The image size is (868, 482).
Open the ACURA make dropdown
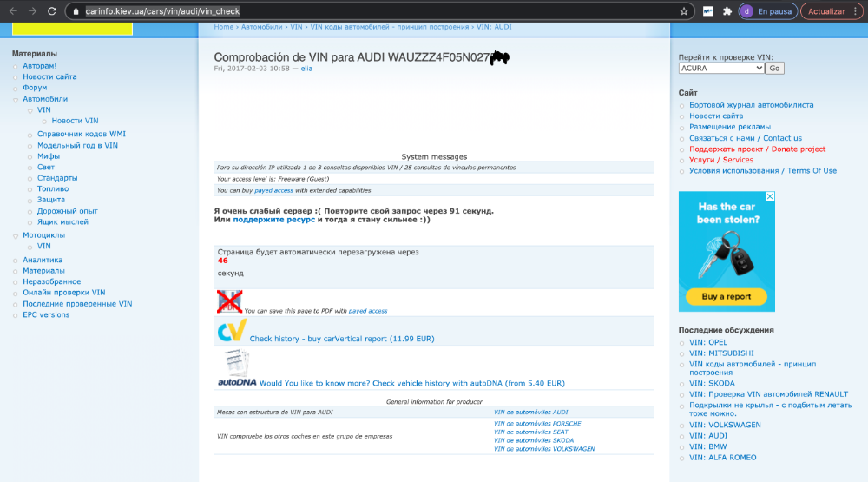point(721,68)
